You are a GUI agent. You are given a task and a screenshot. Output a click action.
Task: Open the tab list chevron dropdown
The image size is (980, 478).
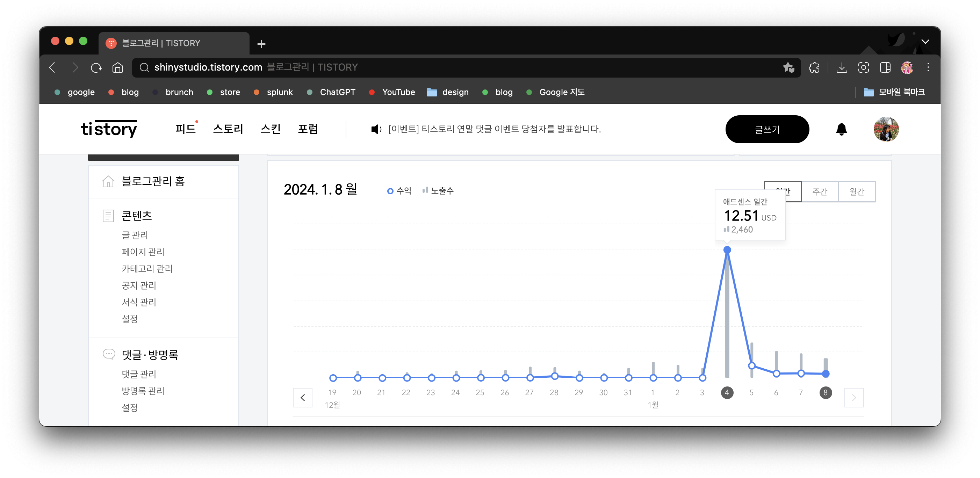pyautogui.click(x=925, y=42)
